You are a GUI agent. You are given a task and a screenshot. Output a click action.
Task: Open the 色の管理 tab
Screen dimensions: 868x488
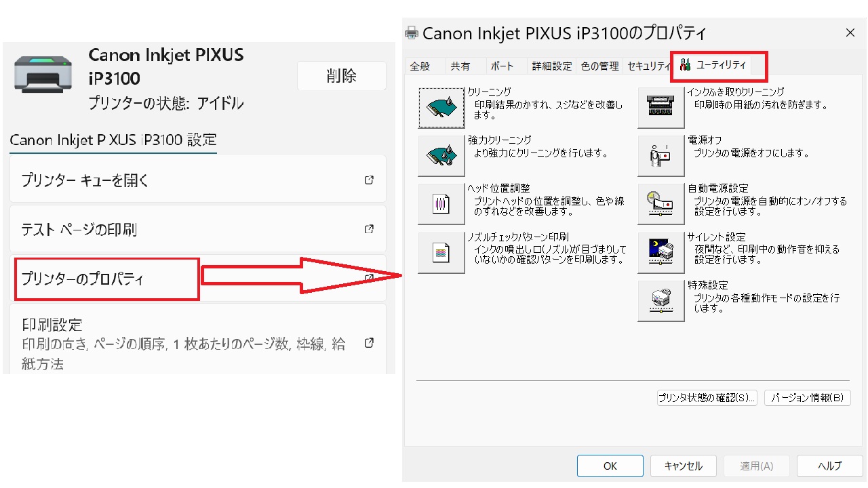point(599,65)
